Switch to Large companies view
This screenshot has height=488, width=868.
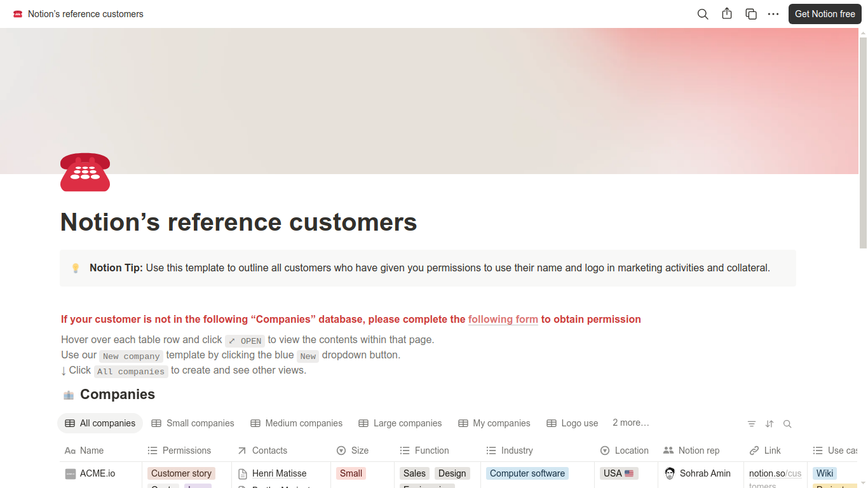(400, 423)
